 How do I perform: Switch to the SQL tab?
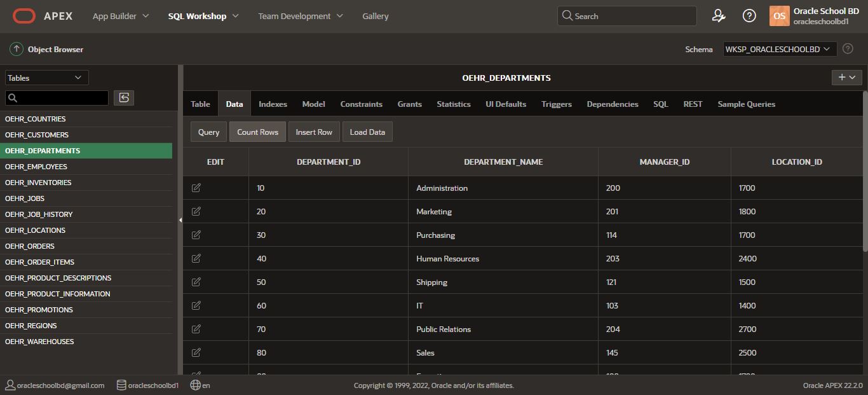click(661, 104)
